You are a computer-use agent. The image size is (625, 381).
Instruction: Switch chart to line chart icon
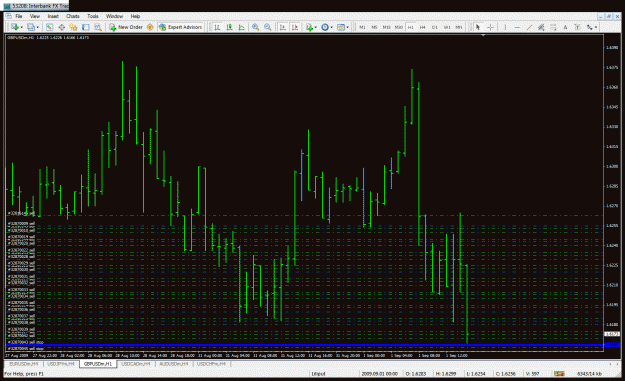242,27
